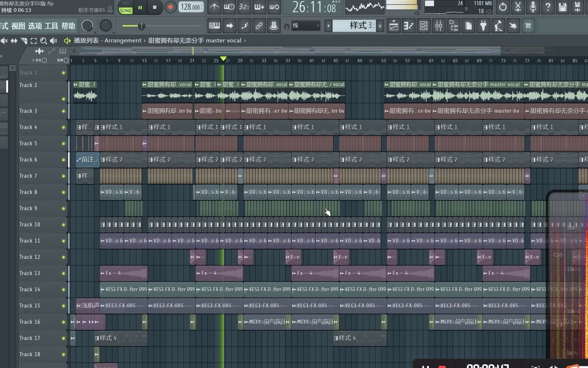Stop playback
Viewport: 588px width, 368px height.
(155, 7)
